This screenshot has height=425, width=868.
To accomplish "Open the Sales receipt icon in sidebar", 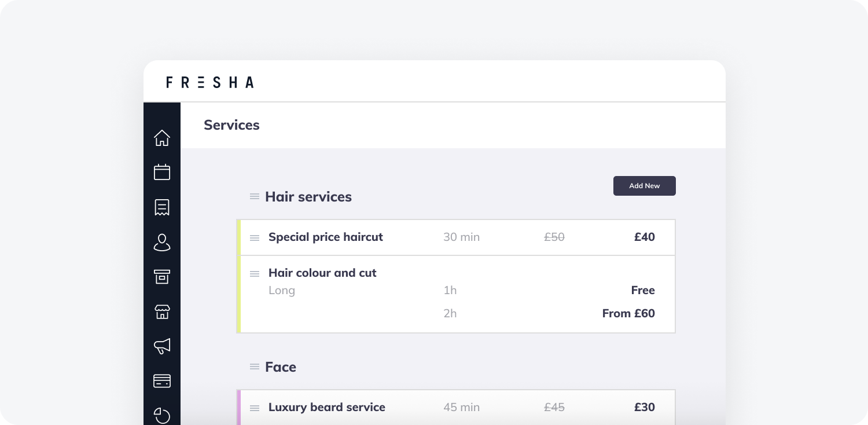I will pyautogui.click(x=162, y=207).
